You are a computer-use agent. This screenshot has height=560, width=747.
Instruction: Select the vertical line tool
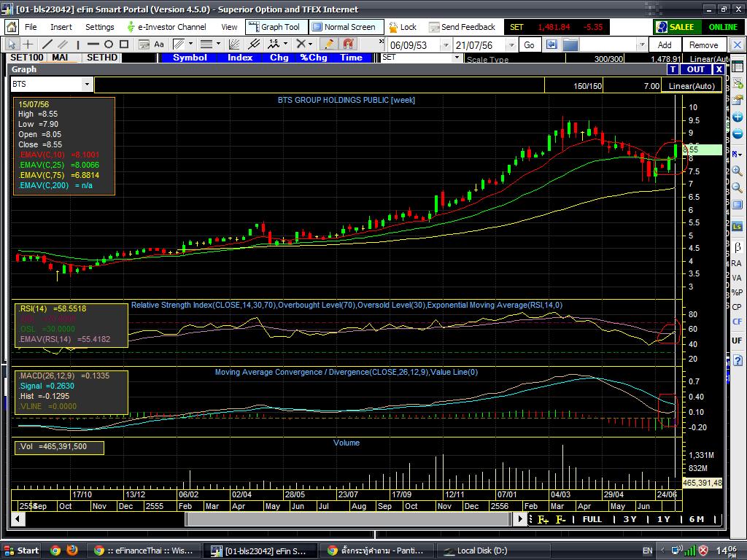pos(77,44)
